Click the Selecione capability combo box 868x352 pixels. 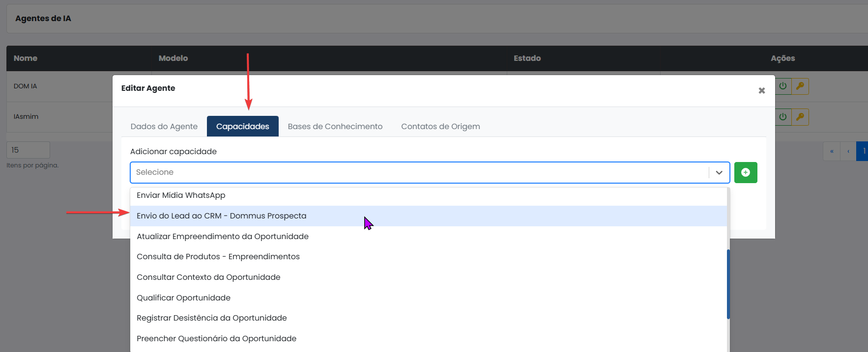coord(430,172)
